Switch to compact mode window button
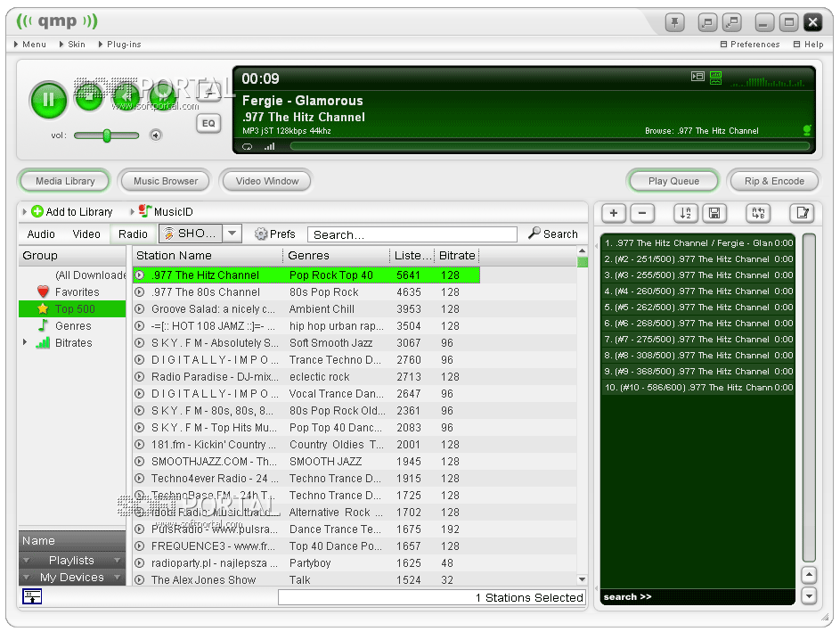Image resolution: width=840 pixels, height=640 pixels. pos(707,22)
